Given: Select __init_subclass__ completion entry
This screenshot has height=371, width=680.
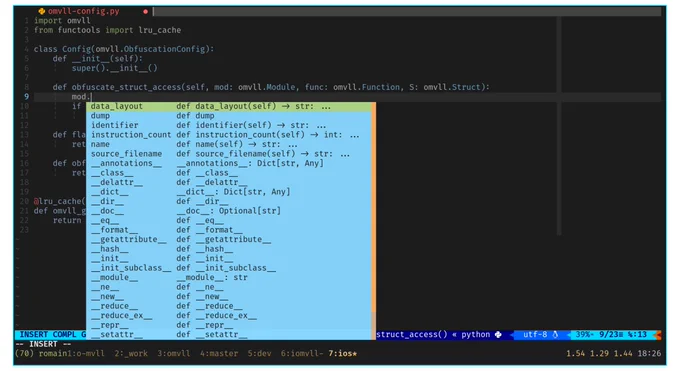Looking at the screenshot, I should pos(229,268).
